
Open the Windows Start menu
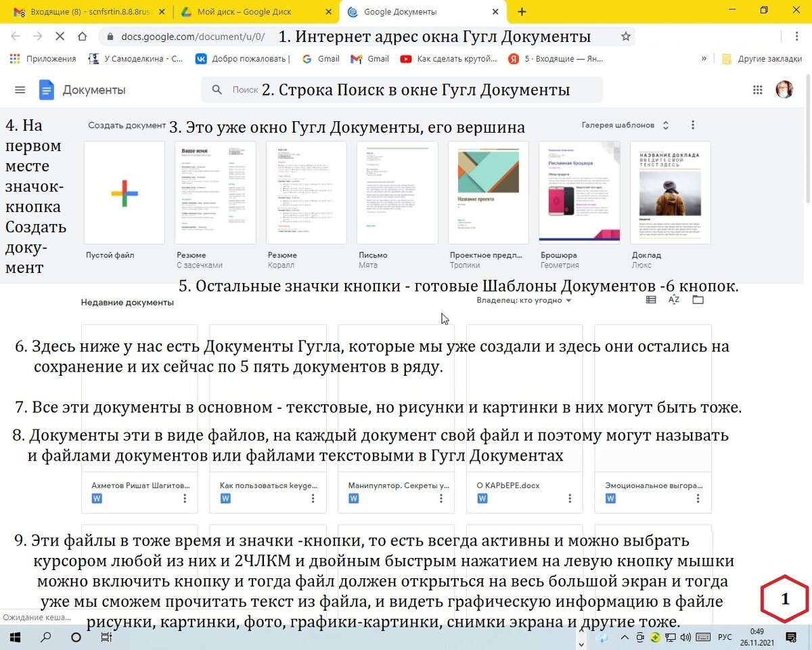[14, 637]
